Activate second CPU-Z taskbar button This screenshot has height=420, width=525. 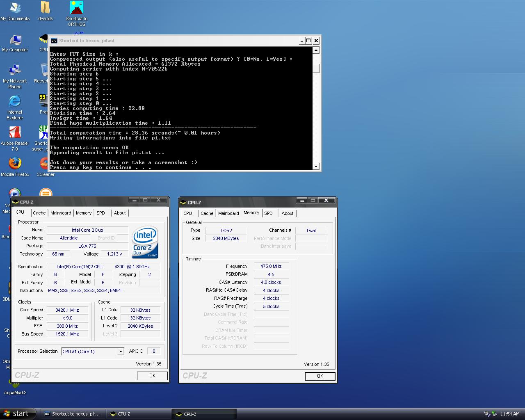click(x=204, y=414)
